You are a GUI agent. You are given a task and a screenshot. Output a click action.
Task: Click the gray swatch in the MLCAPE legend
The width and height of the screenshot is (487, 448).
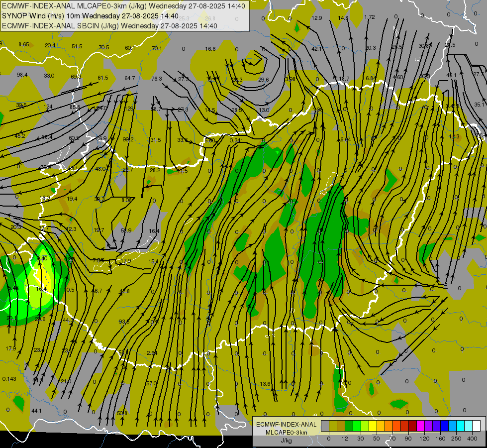[x=325, y=426]
